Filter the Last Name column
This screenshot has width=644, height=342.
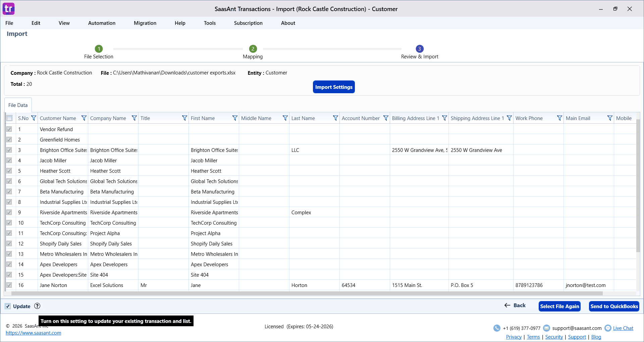click(x=335, y=118)
